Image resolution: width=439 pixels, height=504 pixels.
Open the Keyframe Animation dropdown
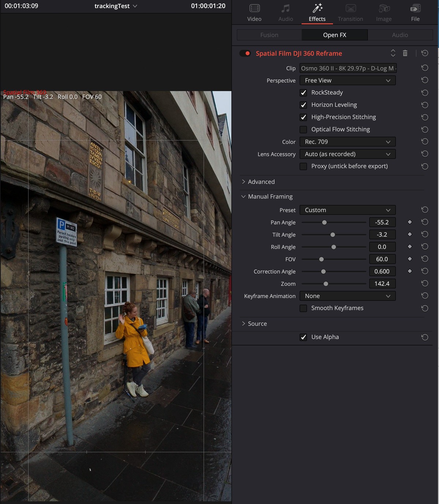coord(348,296)
